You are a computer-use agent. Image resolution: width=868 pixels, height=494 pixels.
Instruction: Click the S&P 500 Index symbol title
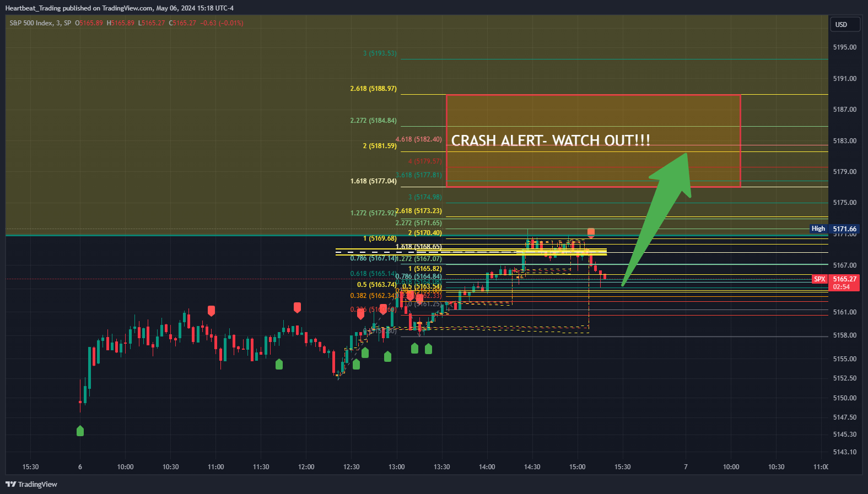pos(40,23)
